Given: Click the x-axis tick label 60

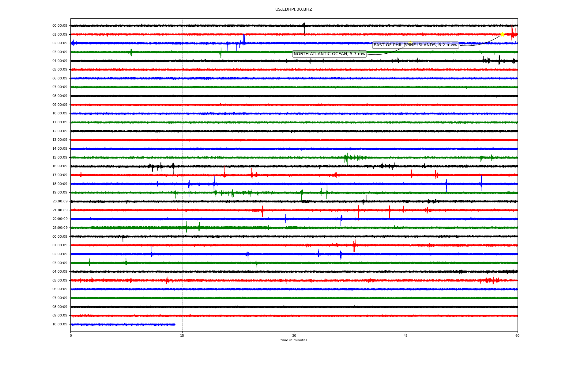Looking at the screenshot, I should tap(517, 336).
